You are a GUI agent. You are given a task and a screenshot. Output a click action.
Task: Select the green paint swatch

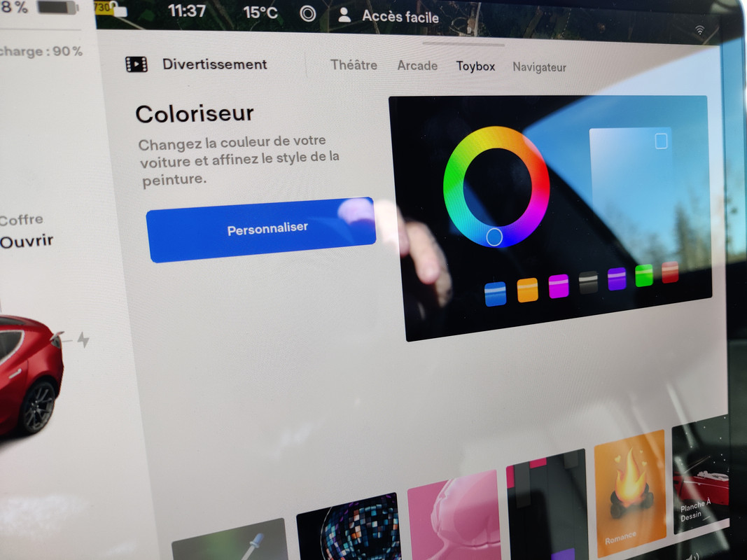[x=644, y=275]
